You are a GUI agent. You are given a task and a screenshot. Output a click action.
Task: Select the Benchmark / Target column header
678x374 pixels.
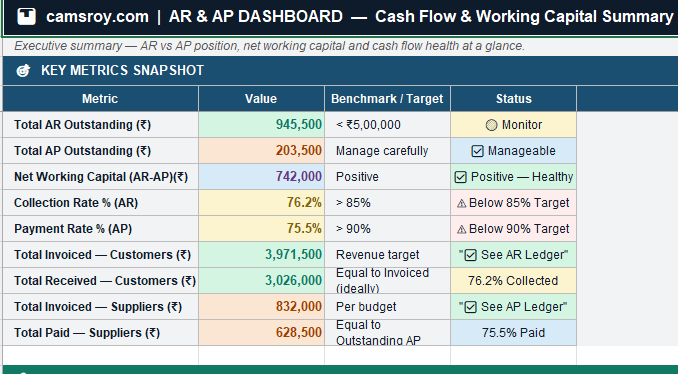tap(387, 99)
